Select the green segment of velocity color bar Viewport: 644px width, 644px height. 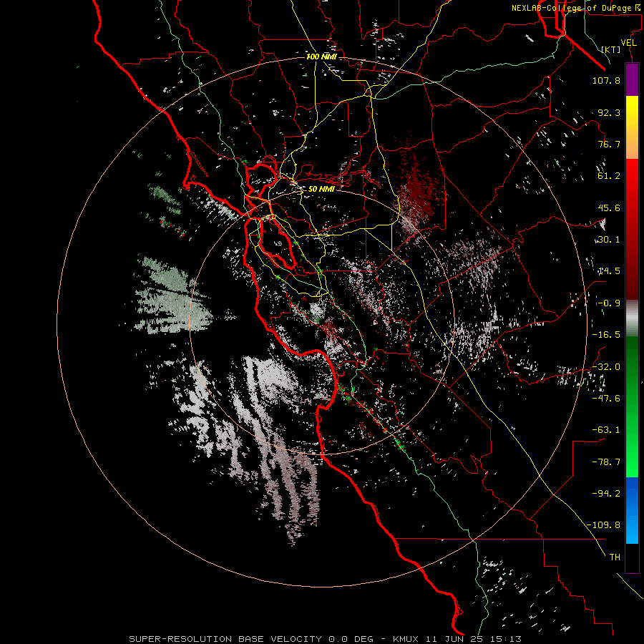pos(632,406)
